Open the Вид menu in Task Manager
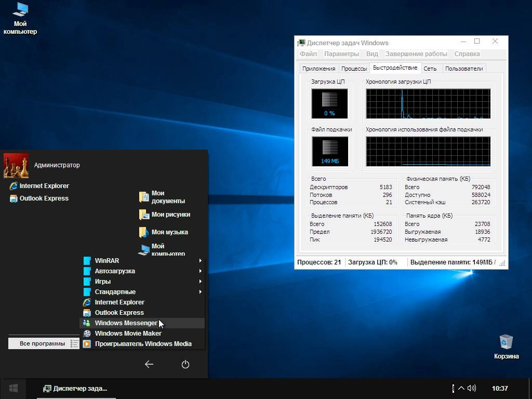Image resolution: width=532 pixels, height=399 pixels. (372, 54)
